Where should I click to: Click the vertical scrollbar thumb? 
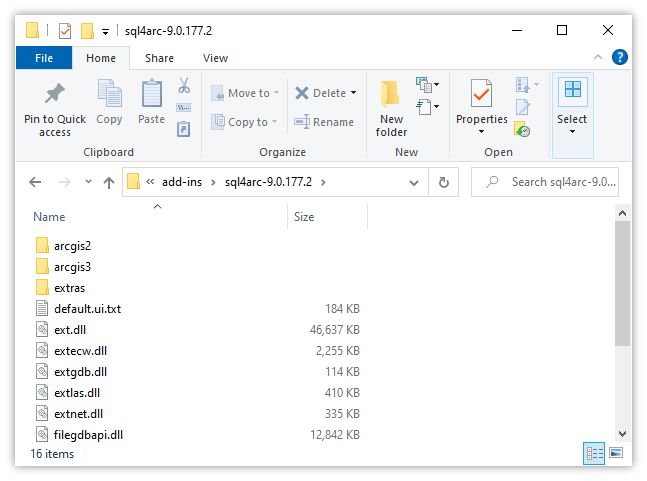tap(623, 283)
